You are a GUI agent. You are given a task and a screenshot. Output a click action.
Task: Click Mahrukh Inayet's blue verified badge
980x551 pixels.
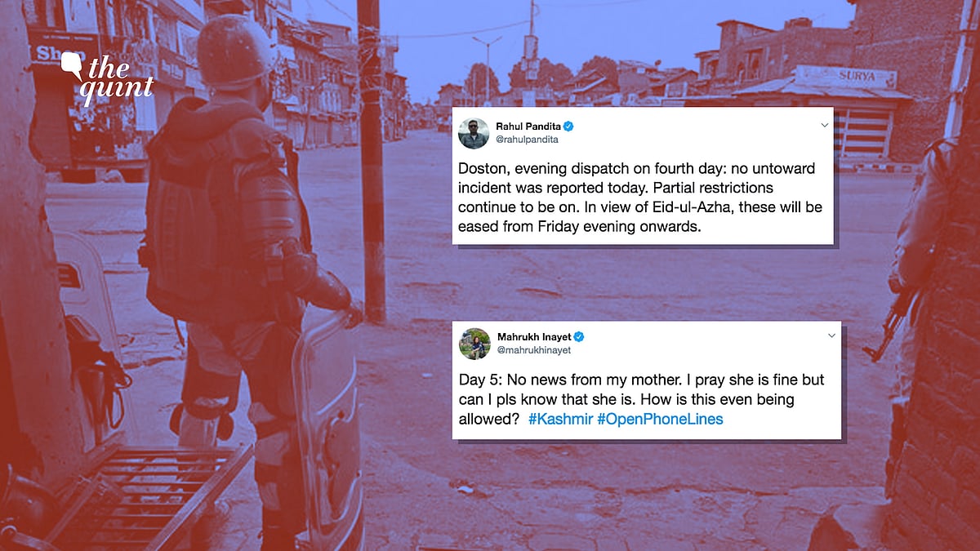coord(578,337)
